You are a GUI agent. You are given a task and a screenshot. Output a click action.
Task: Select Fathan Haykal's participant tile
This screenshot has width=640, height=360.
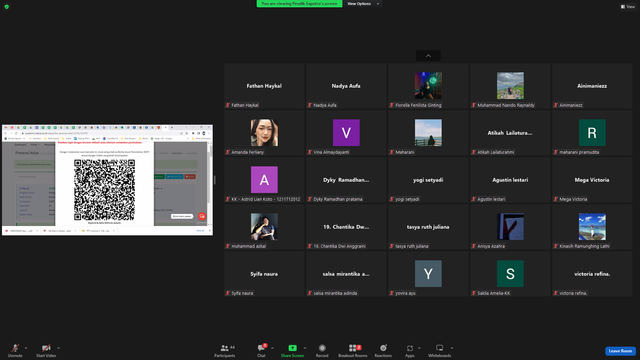point(264,86)
